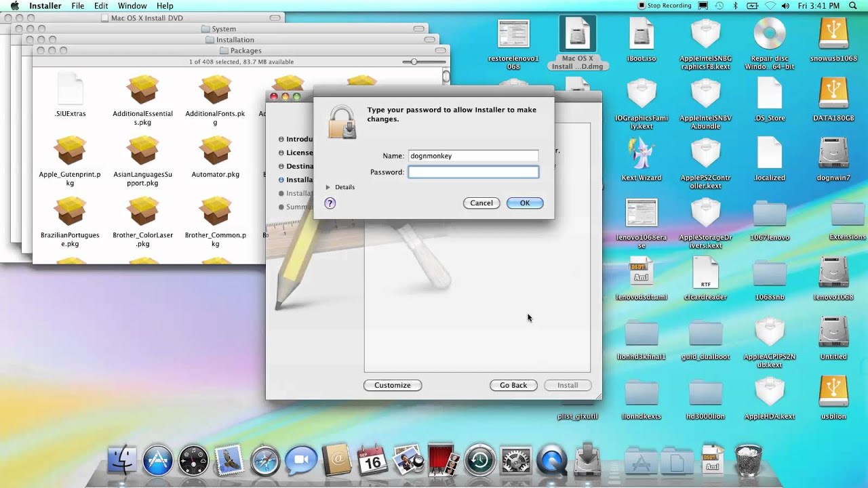Select Mac OS X Install DVD.dmg on desktop
The image size is (868, 488).
click(x=577, y=35)
